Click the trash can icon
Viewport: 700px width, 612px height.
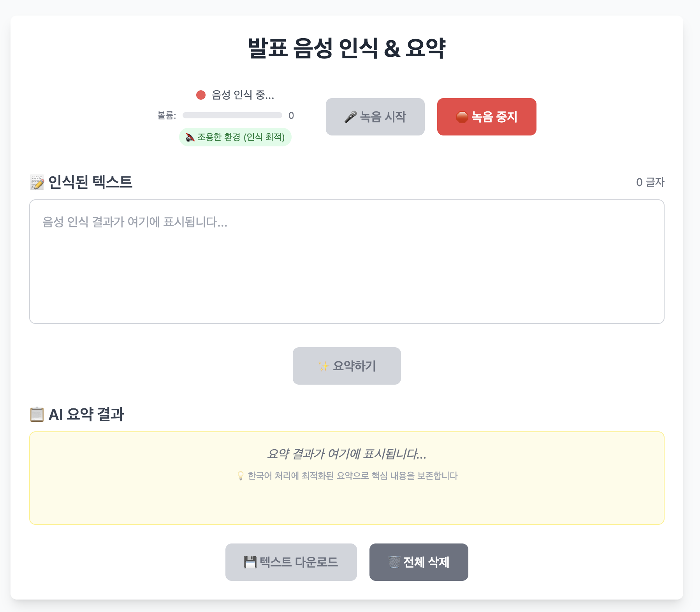pyautogui.click(x=394, y=562)
